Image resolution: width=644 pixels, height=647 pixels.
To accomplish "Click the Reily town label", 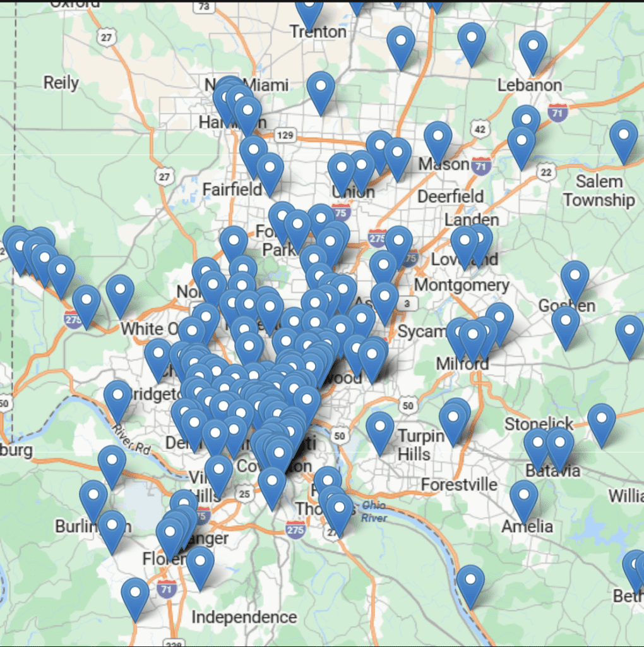I will [61, 83].
